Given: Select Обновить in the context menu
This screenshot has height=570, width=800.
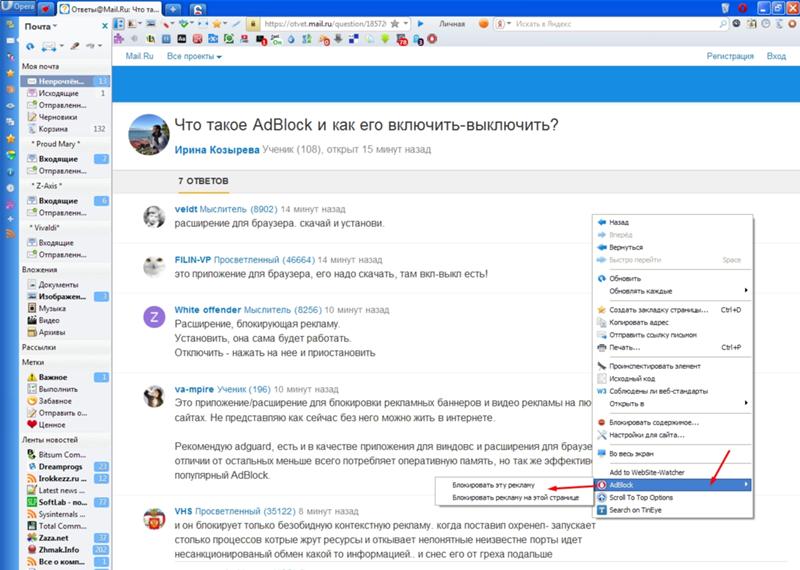Looking at the screenshot, I should (672, 279).
